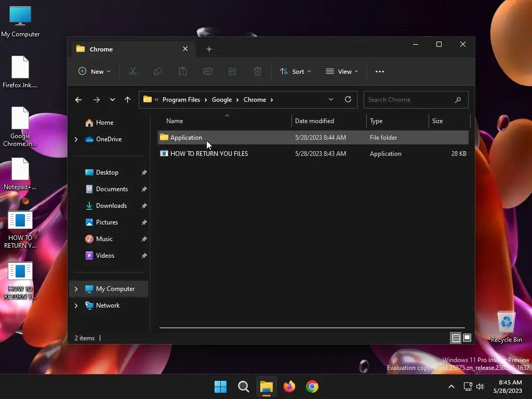Click the Paste clipboard icon in toolbar
532x399 pixels.
183,71
